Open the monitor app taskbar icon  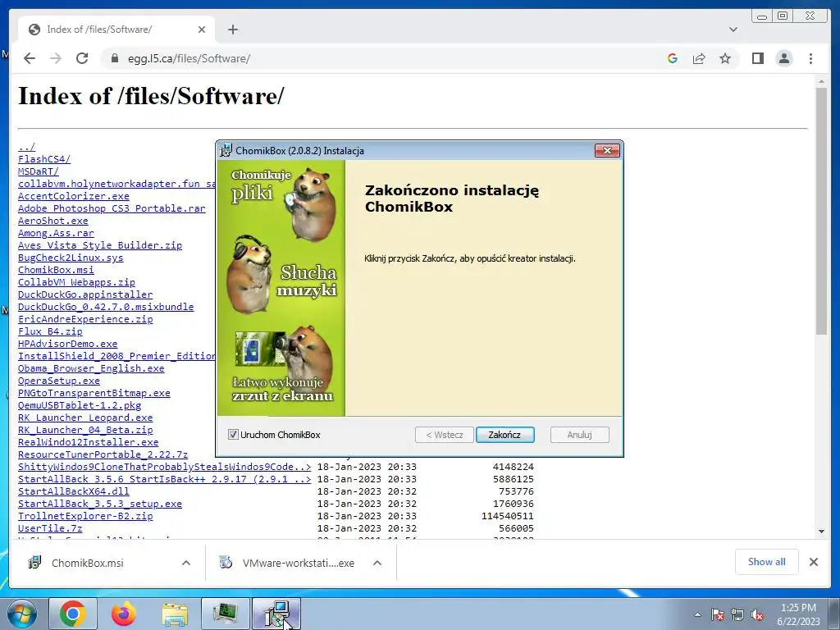pos(225,614)
